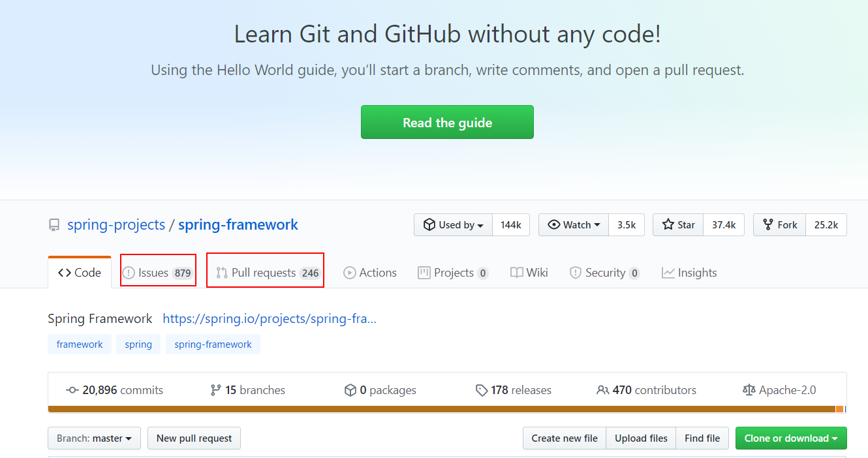868x458 pixels.
Task: Click the license scale icon
Action: tap(749, 390)
